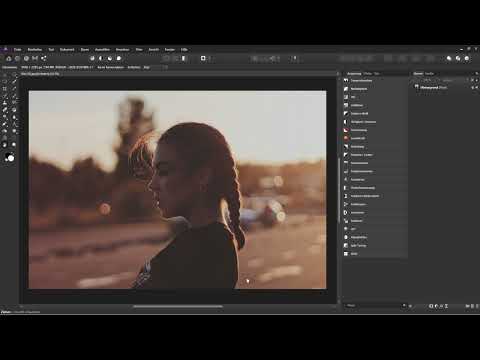This screenshot has width=480, height=360.
Task: Click the Objektivfilter adjustment icon
Action: (x=346, y=237)
